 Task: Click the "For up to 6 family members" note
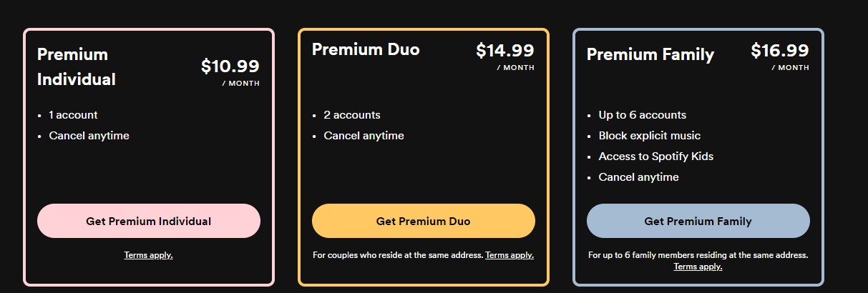point(698,255)
